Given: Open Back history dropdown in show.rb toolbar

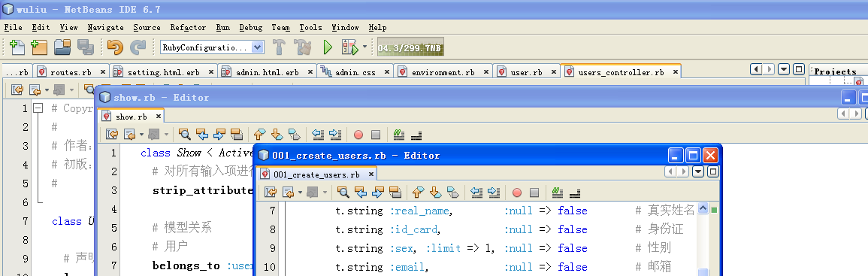Looking at the screenshot, I should [142, 134].
